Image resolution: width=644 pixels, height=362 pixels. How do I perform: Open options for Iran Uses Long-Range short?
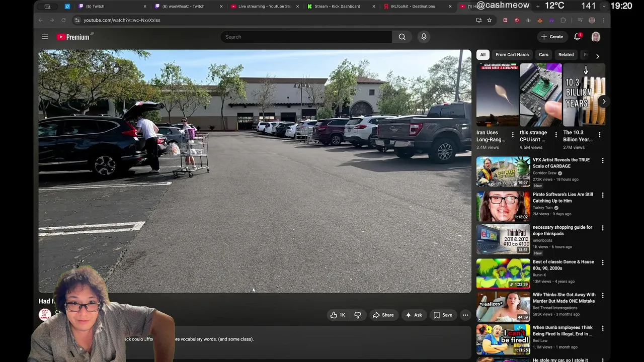coord(513,135)
